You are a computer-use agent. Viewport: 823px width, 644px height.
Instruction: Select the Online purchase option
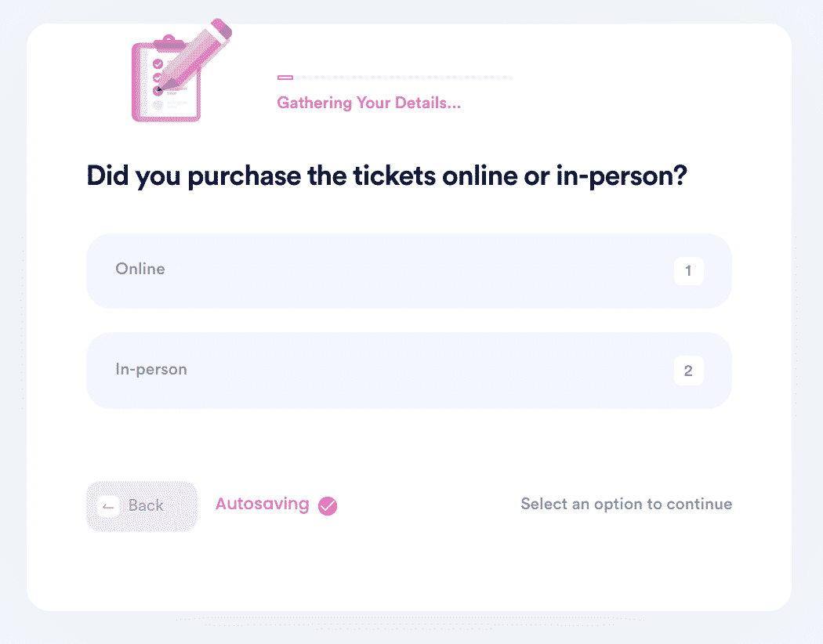(409, 271)
